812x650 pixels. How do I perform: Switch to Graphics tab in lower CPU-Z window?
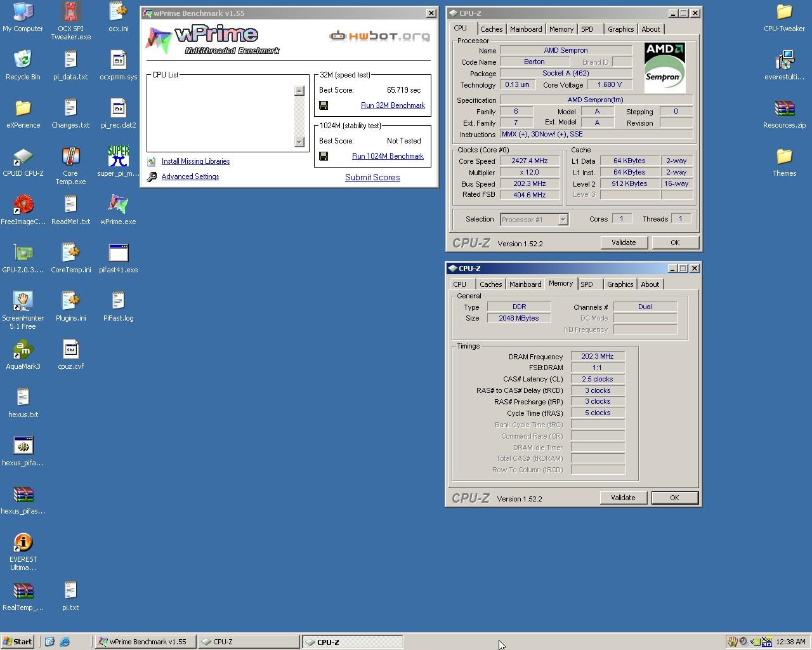click(x=620, y=284)
